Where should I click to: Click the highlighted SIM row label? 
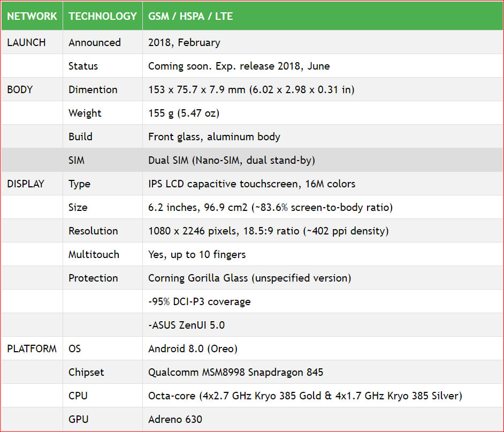[x=77, y=160]
